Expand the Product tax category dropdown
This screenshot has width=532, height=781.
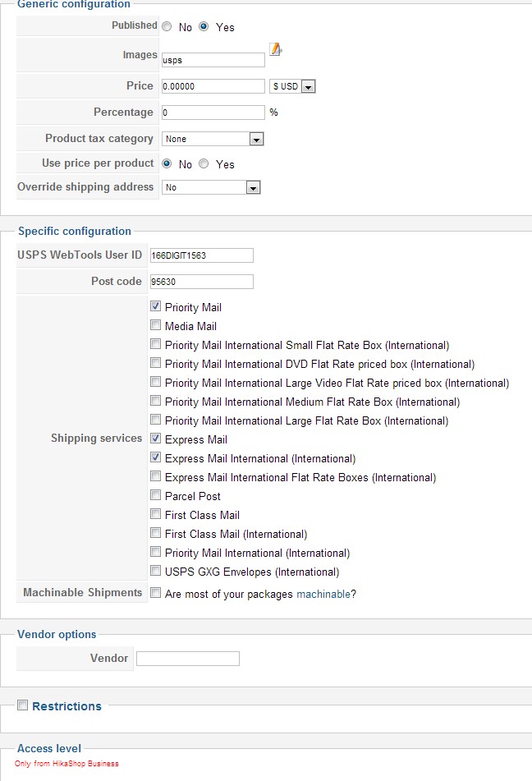(213, 139)
